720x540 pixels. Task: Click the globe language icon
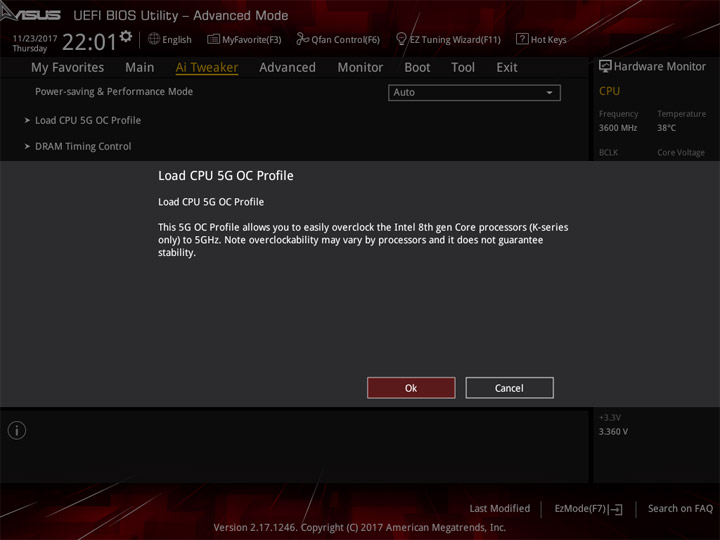(x=154, y=39)
